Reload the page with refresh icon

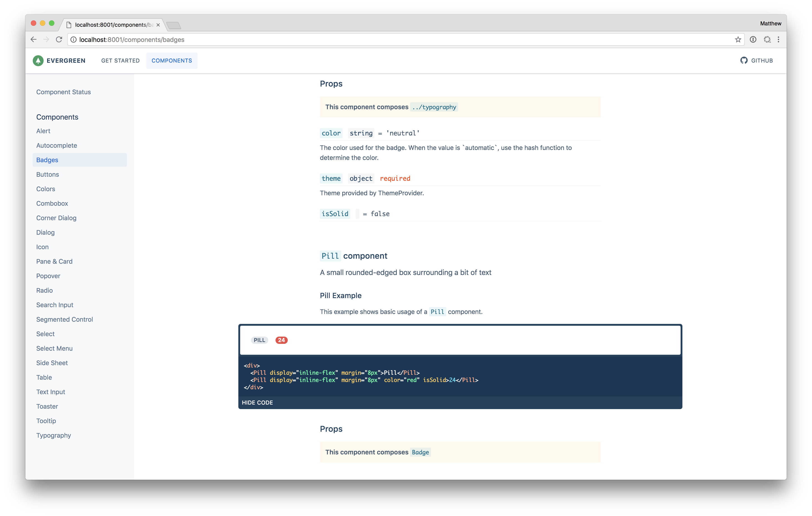[59, 39]
